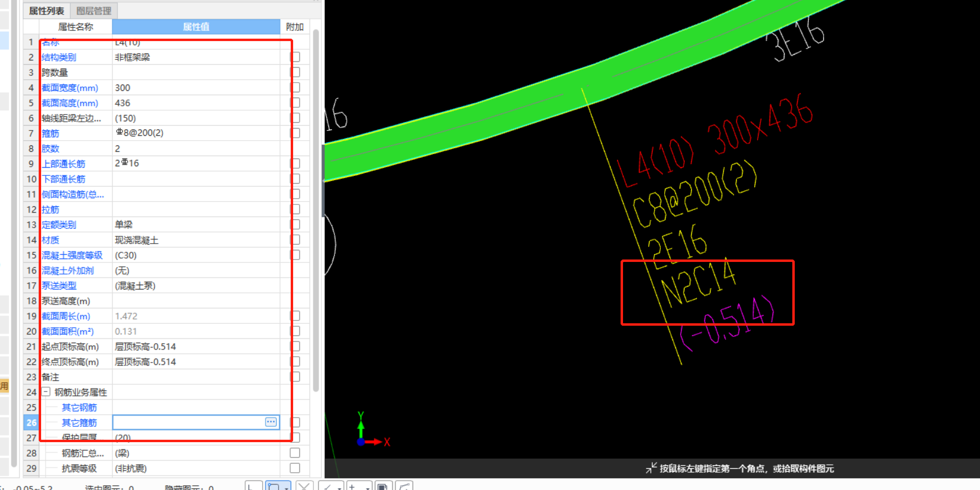
Task: Tick the 附加 checkbox for 下部通长筋
Action: pos(295,179)
